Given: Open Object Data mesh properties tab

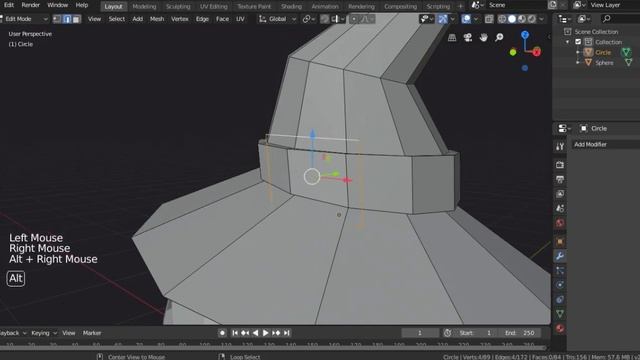Looking at the screenshot, I should (560, 314).
